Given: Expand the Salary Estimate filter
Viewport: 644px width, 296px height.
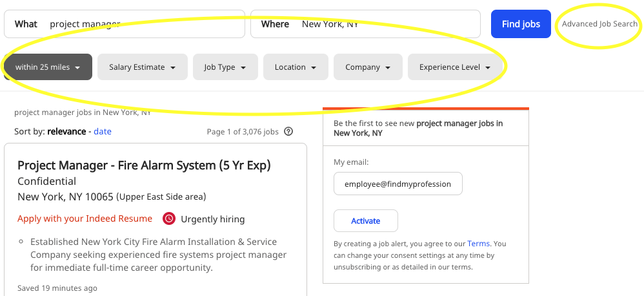Looking at the screenshot, I should point(143,67).
